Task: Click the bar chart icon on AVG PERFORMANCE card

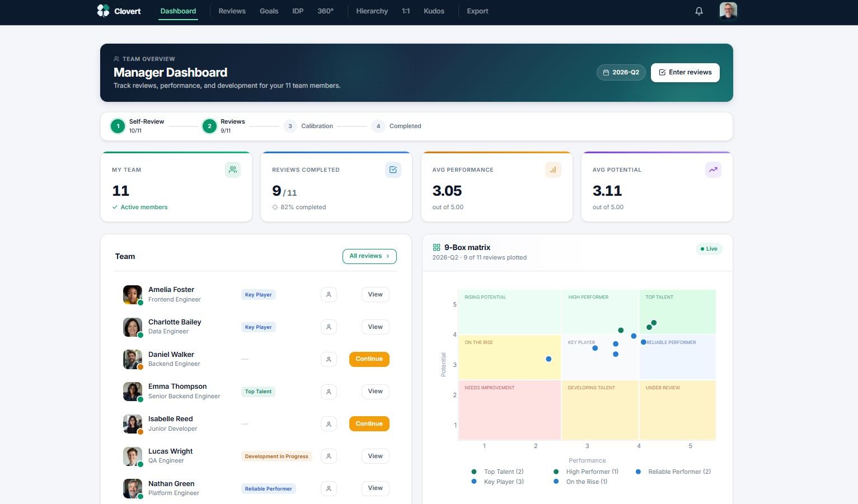Action: (x=553, y=169)
